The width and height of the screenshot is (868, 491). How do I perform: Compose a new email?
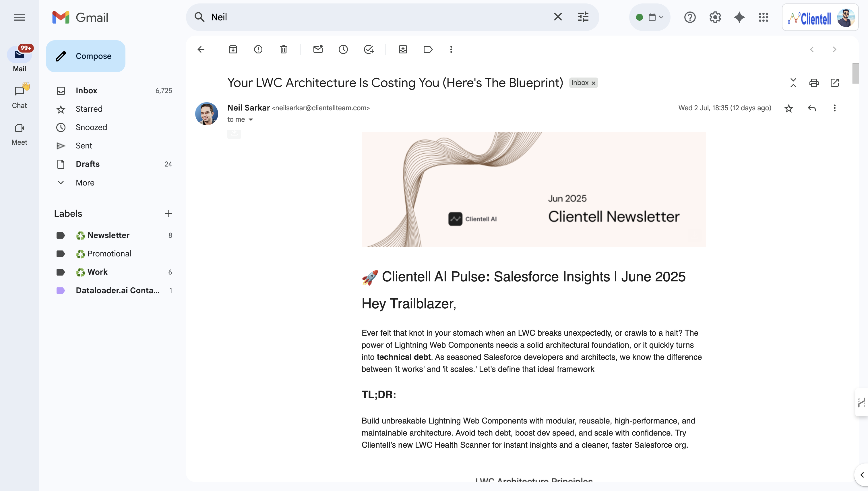pos(86,56)
